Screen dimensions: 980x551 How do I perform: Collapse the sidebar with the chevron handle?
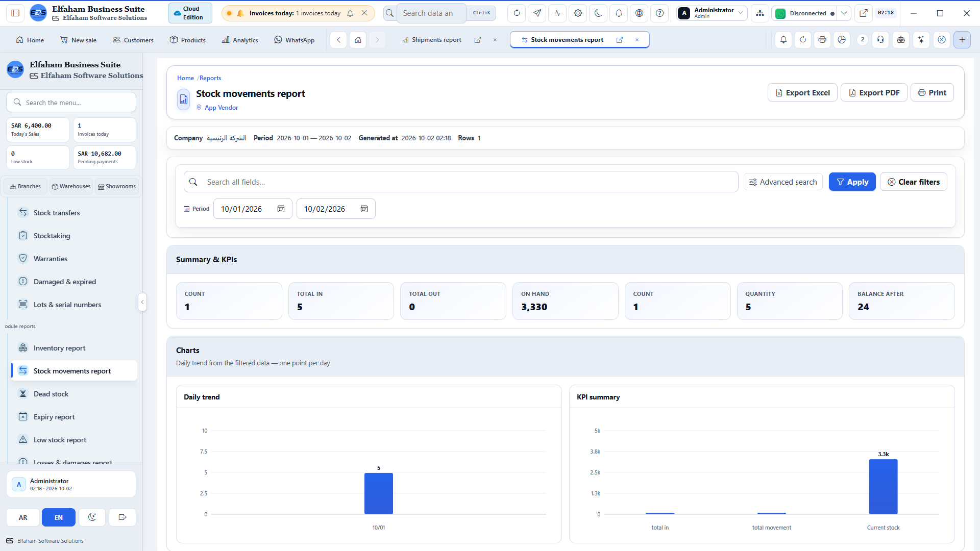pos(142,302)
